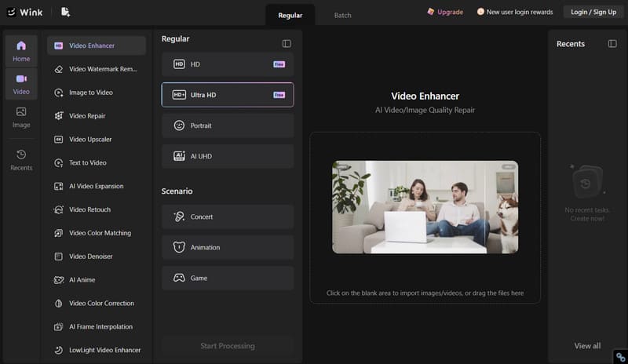Collapse the Regular options panel
The height and width of the screenshot is (364, 628).
coord(287,44)
